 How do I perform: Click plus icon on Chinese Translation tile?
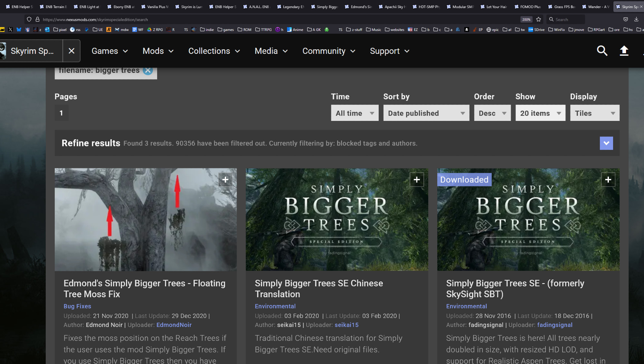417,180
